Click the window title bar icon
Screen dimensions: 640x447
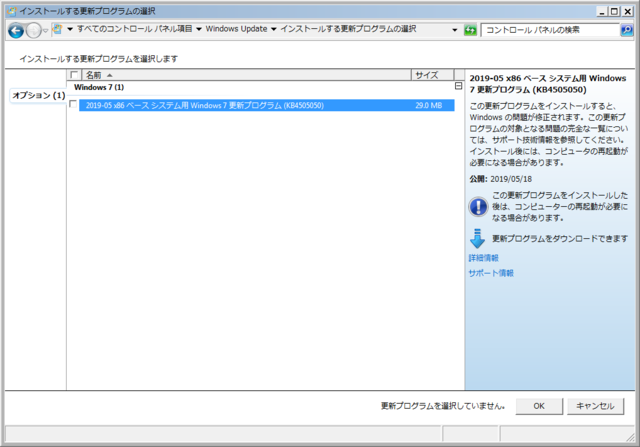12,11
